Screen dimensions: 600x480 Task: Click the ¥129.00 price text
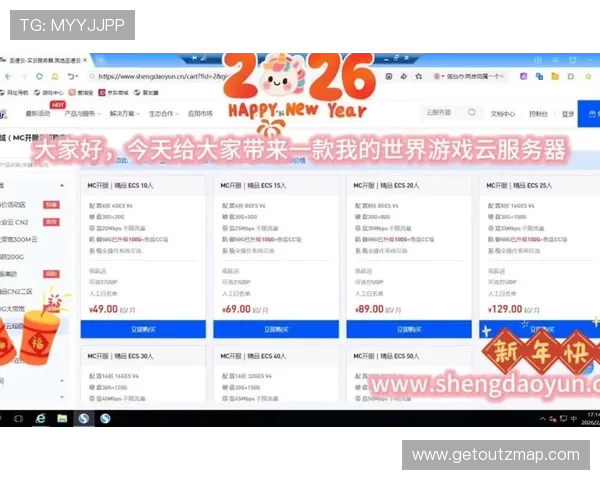pos(505,309)
